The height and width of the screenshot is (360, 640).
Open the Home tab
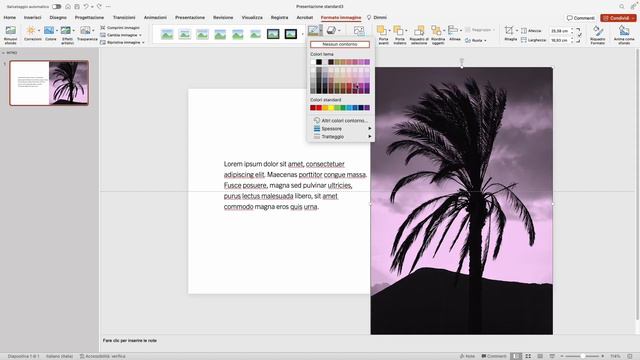(x=9, y=18)
